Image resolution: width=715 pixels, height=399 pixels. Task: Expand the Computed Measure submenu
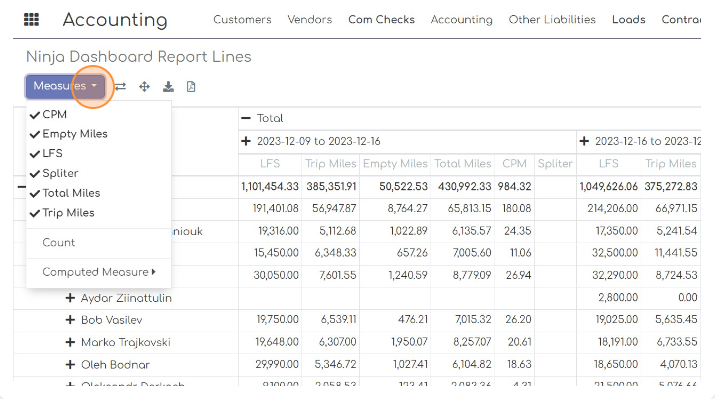pyautogui.click(x=98, y=272)
